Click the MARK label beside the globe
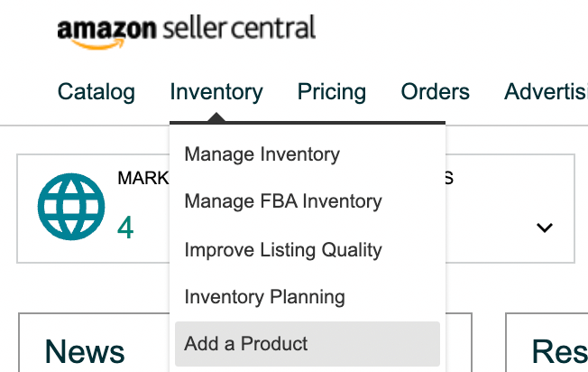 tap(142, 178)
